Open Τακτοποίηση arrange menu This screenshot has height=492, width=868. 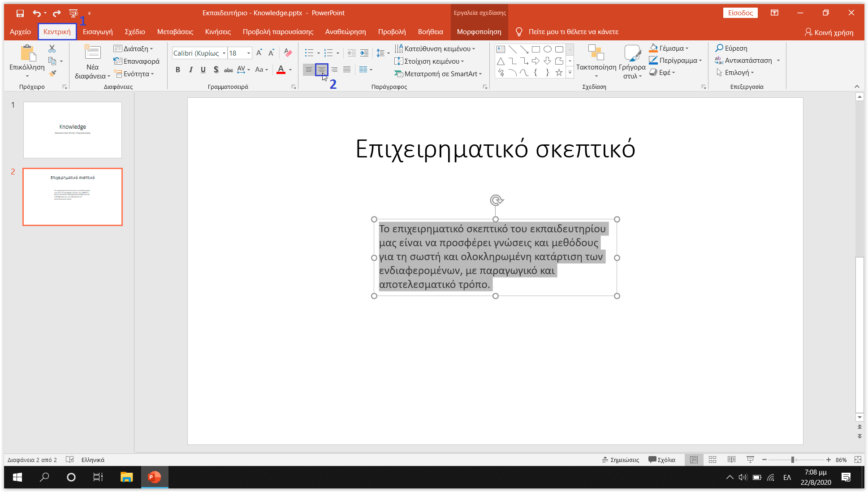(596, 61)
